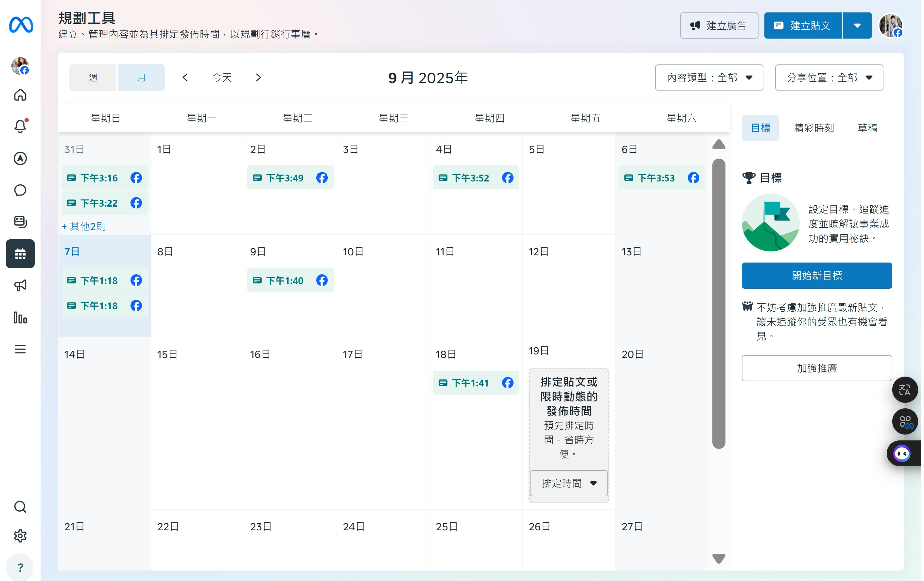Image resolution: width=924 pixels, height=581 pixels.
Task: Open the Home icon in sidebar
Action: (x=20, y=95)
